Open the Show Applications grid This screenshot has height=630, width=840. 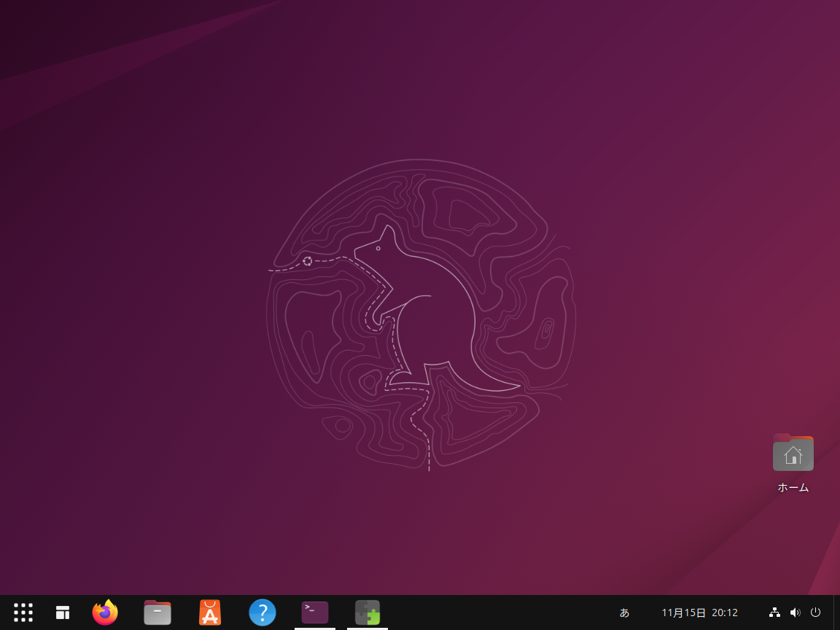pos(23,612)
